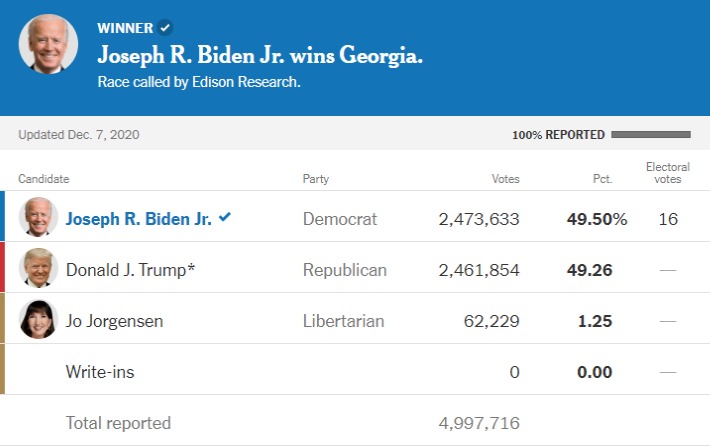Click the Party column header
The image size is (710, 448).
[x=316, y=179]
